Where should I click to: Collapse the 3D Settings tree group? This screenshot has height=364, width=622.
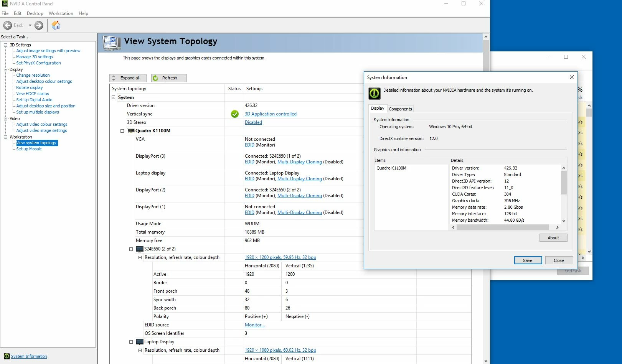tap(6, 45)
